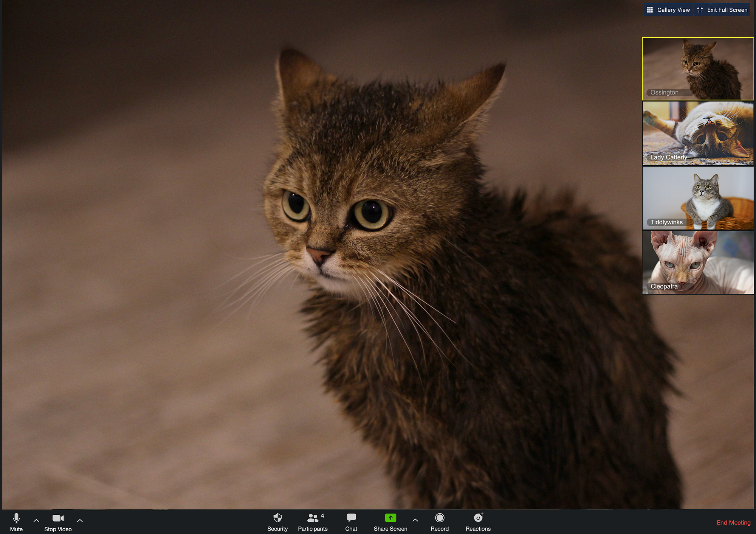
Task: Select the Cleopatra video thumbnail
Action: 698,262
